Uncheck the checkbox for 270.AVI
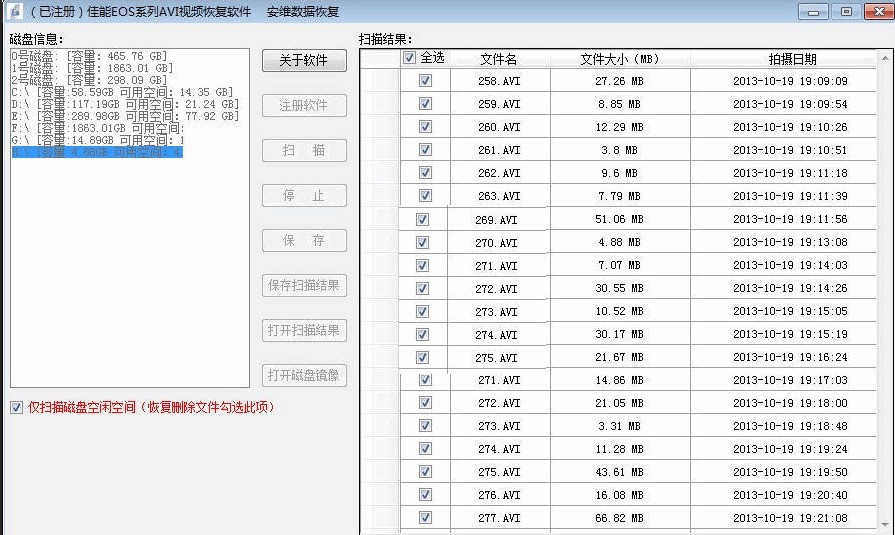Screen dimensions: 895x535 tap(422, 243)
